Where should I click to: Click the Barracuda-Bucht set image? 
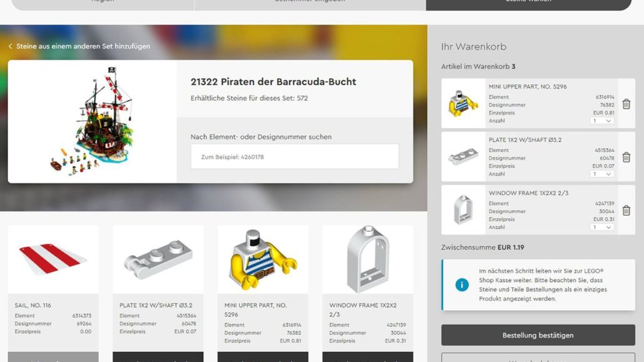(93, 121)
